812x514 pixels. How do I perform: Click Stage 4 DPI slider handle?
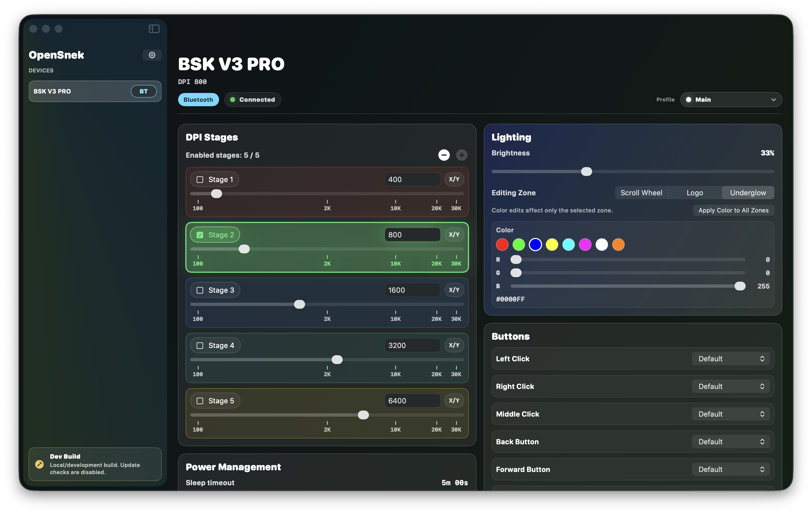click(337, 360)
